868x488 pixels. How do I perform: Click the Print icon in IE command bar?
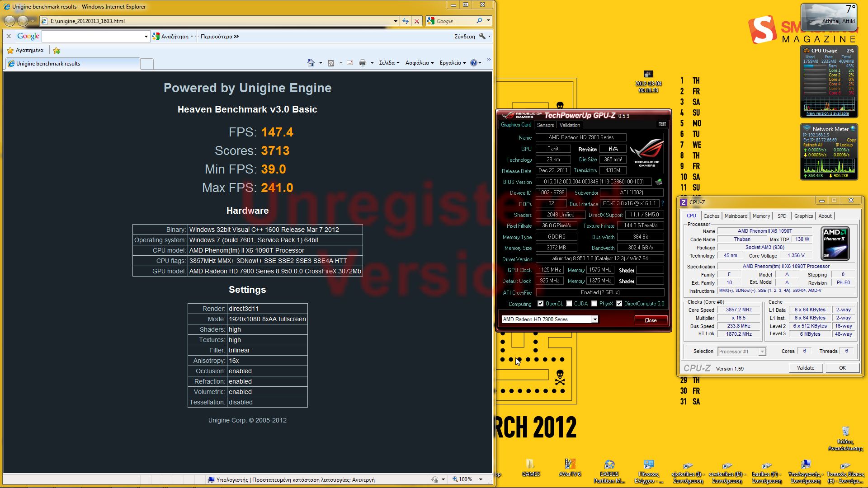(x=363, y=63)
